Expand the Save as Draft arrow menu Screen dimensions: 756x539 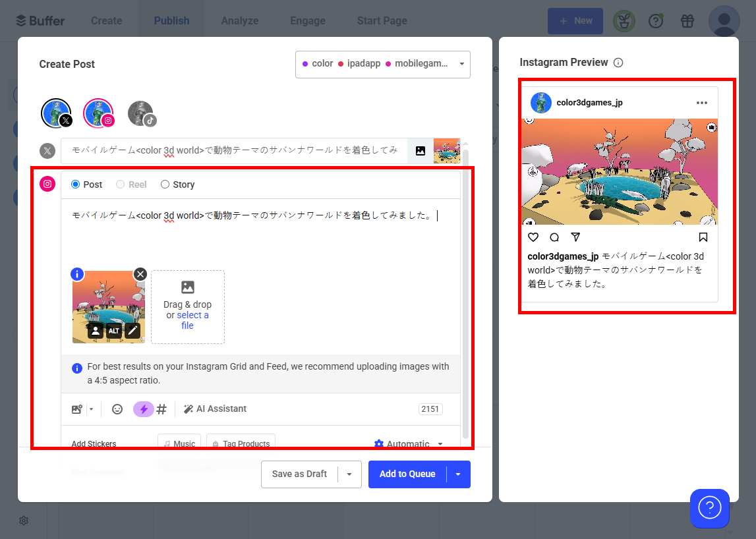coord(349,474)
